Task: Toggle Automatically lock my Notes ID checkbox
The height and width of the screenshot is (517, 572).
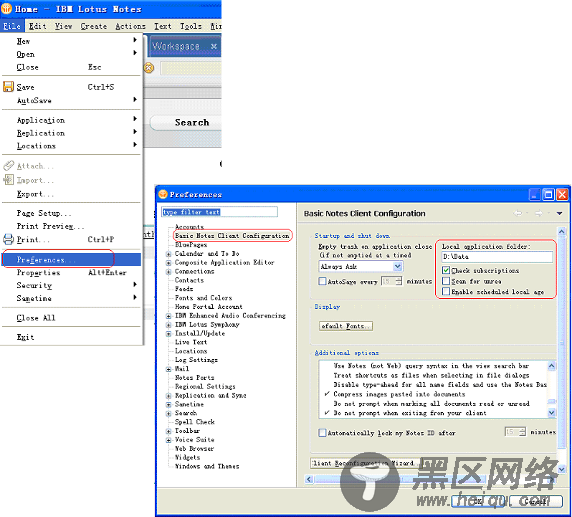Action: coord(322,433)
